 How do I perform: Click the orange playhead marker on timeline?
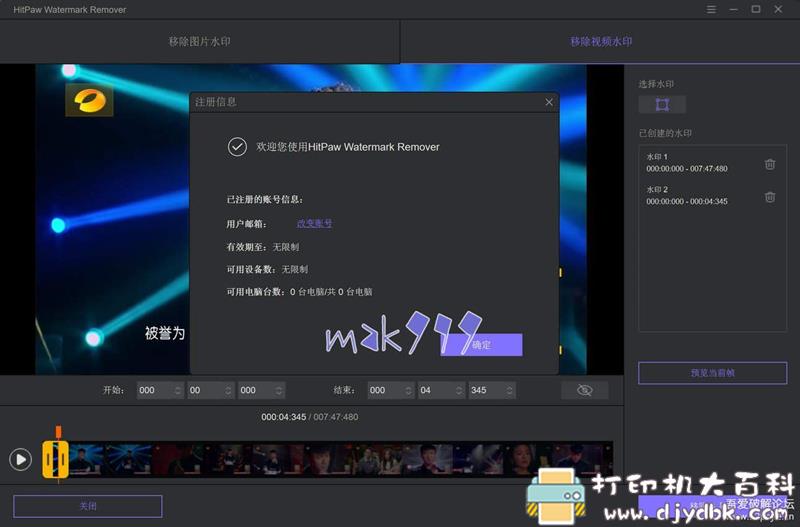[59, 432]
